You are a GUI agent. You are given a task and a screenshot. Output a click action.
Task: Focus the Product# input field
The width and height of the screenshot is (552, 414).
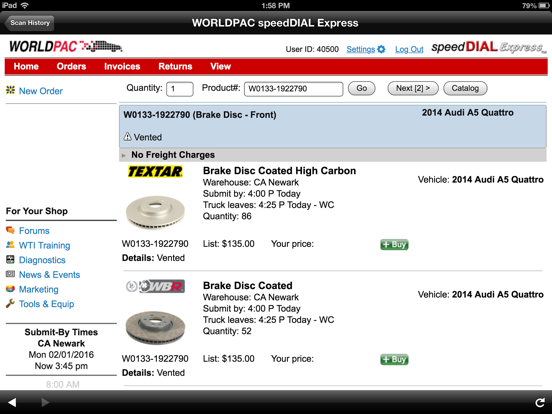point(294,89)
